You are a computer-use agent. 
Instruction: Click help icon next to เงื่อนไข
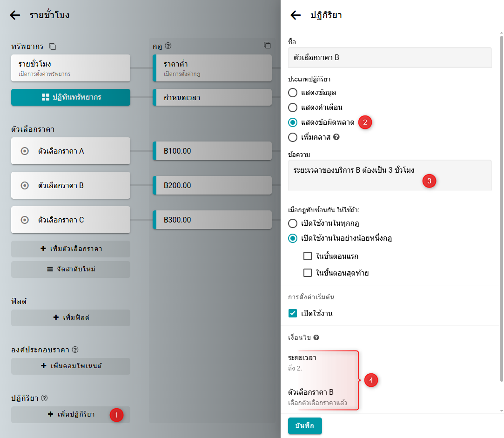pos(316,337)
